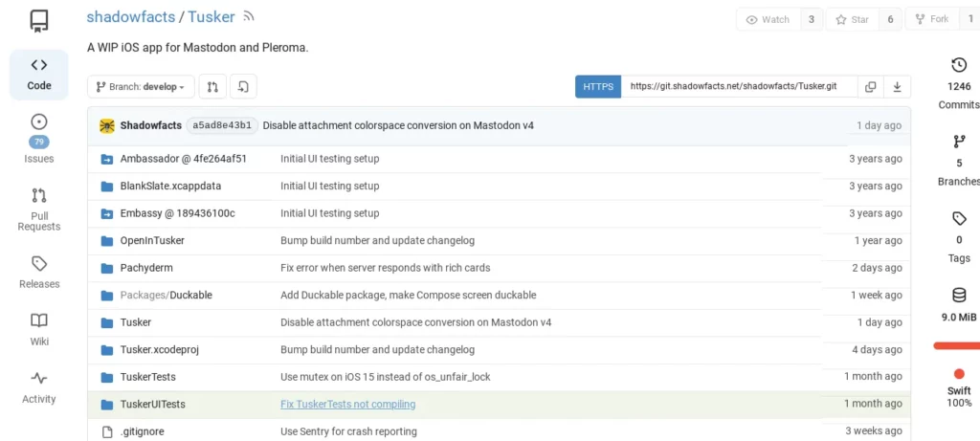Open the stargazers count 6
Viewport: 980px width, 441px height.
(x=890, y=19)
